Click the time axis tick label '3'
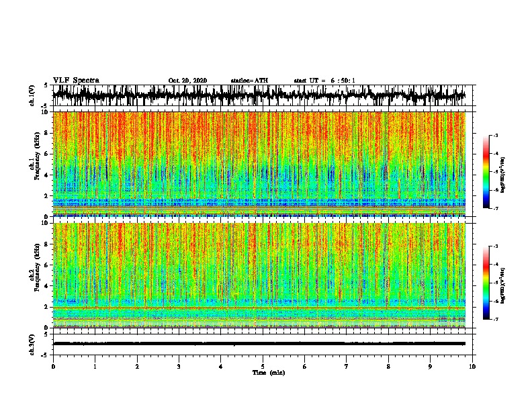Screen dimensions: 532x411 click(179, 367)
